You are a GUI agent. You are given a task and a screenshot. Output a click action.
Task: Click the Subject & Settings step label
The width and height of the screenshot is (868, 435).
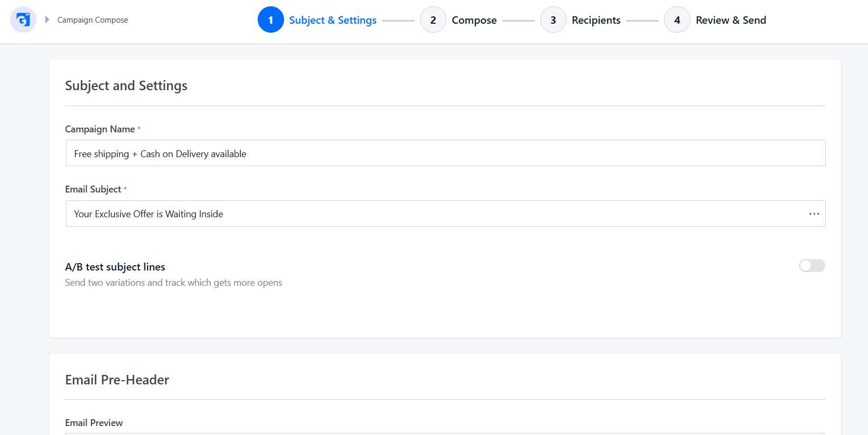tap(333, 20)
